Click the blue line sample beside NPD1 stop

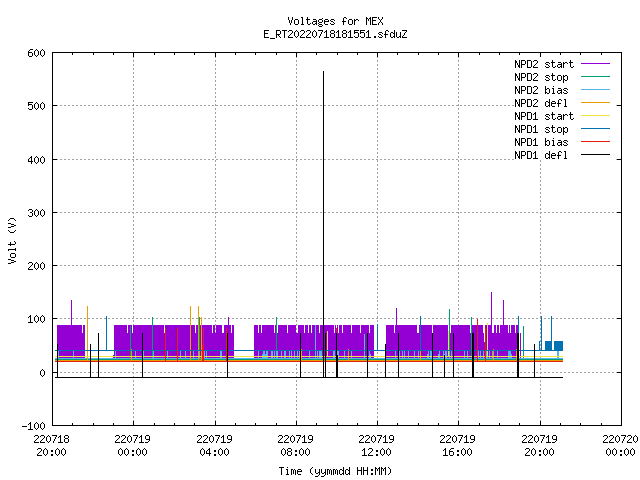(596, 129)
